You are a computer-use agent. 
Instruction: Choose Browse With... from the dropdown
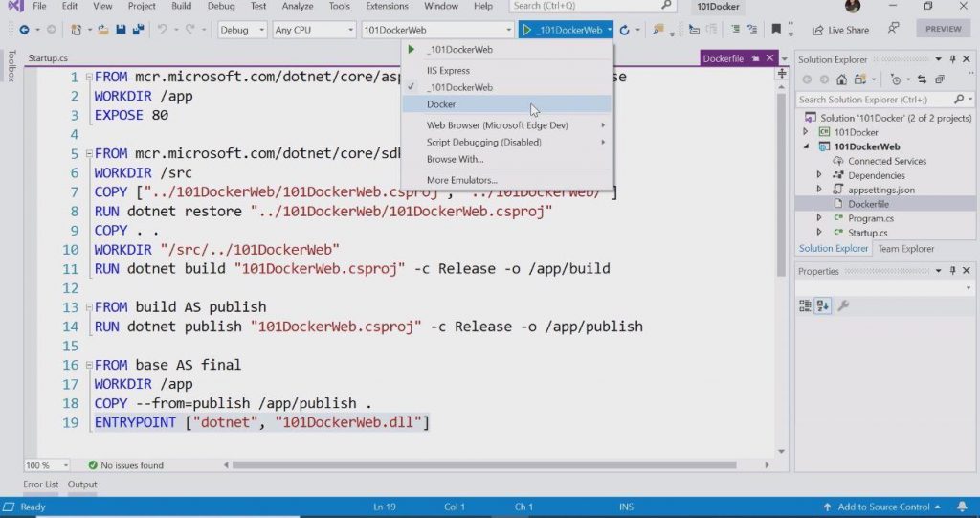507,159
